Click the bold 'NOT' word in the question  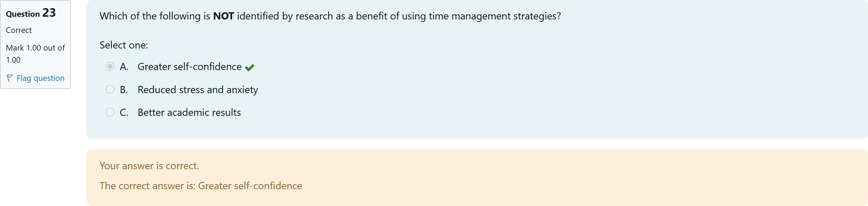coord(223,16)
